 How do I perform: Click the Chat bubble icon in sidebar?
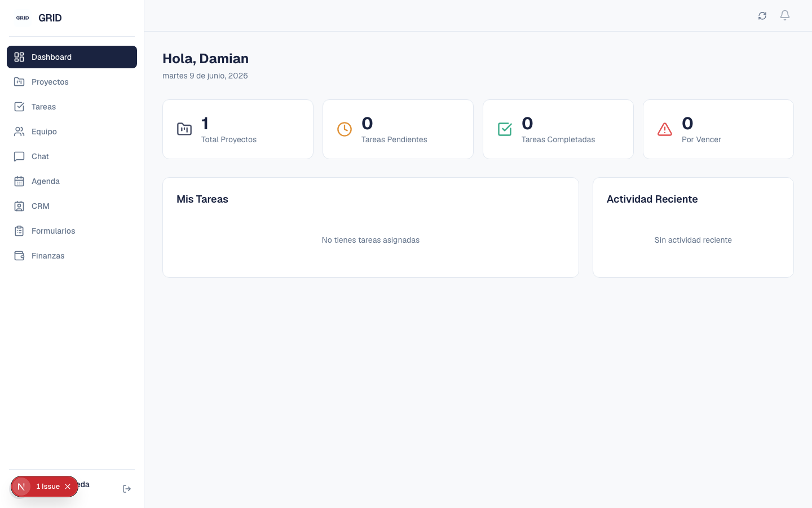[19, 156]
